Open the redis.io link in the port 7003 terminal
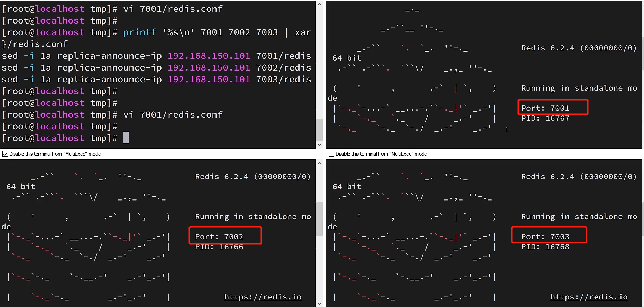 [589, 297]
